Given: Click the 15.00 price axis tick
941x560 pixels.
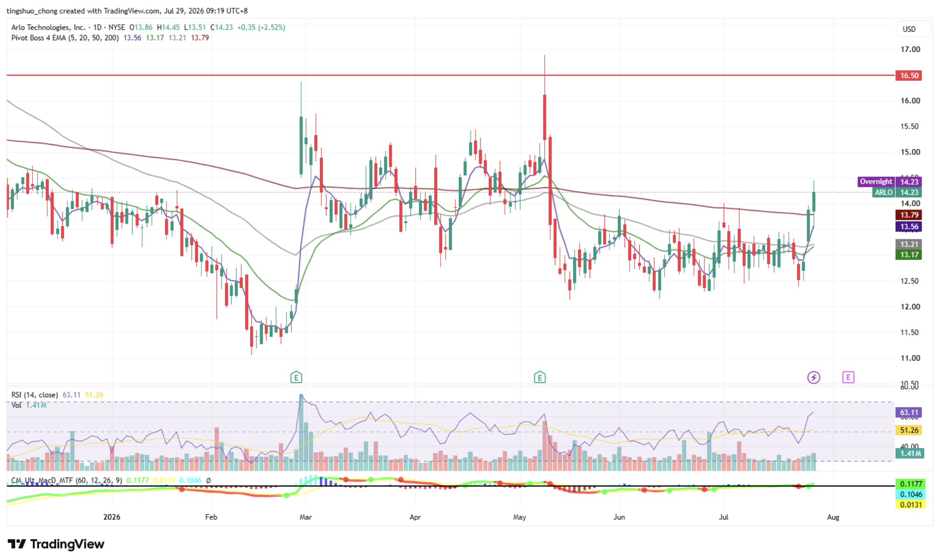Looking at the screenshot, I should (910, 152).
